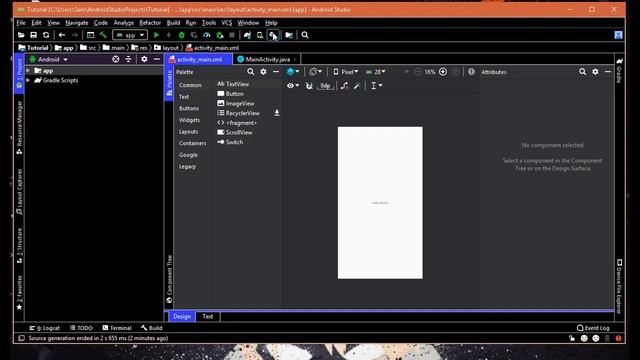
Task: Expand the app folder in project tree
Action: (28, 71)
